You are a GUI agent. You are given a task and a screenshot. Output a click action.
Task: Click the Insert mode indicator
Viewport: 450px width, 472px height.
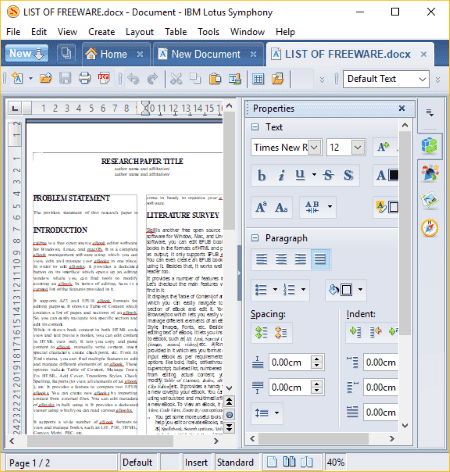click(196, 462)
